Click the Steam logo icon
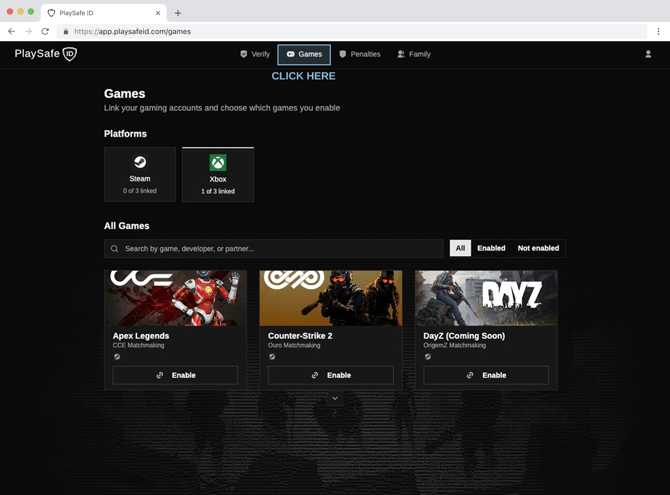Image resolution: width=670 pixels, height=495 pixels. coord(140,162)
